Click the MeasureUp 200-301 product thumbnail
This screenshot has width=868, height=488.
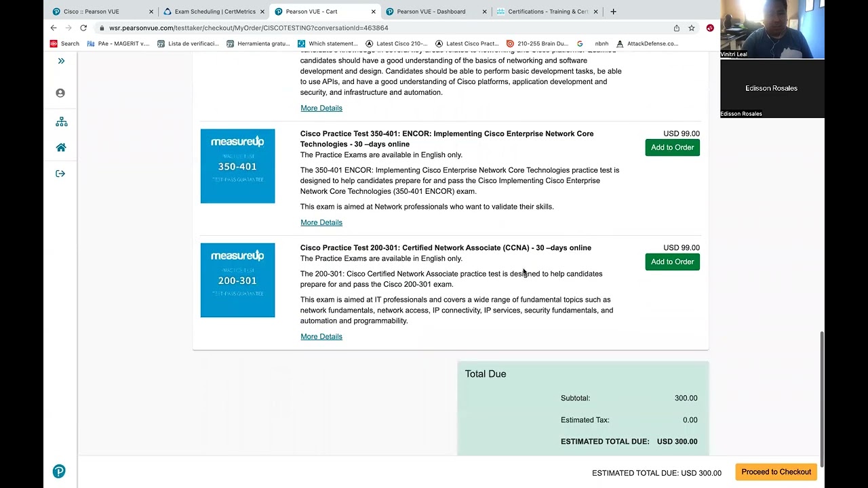point(237,280)
